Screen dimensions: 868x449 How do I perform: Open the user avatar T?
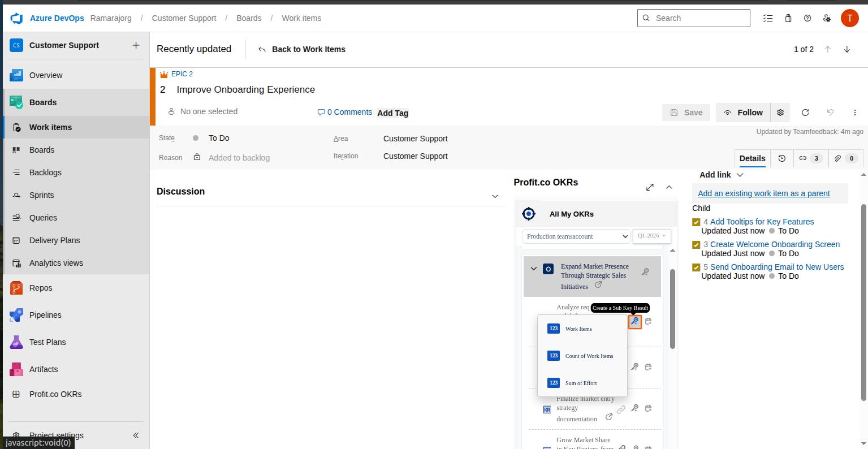click(849, 18)
